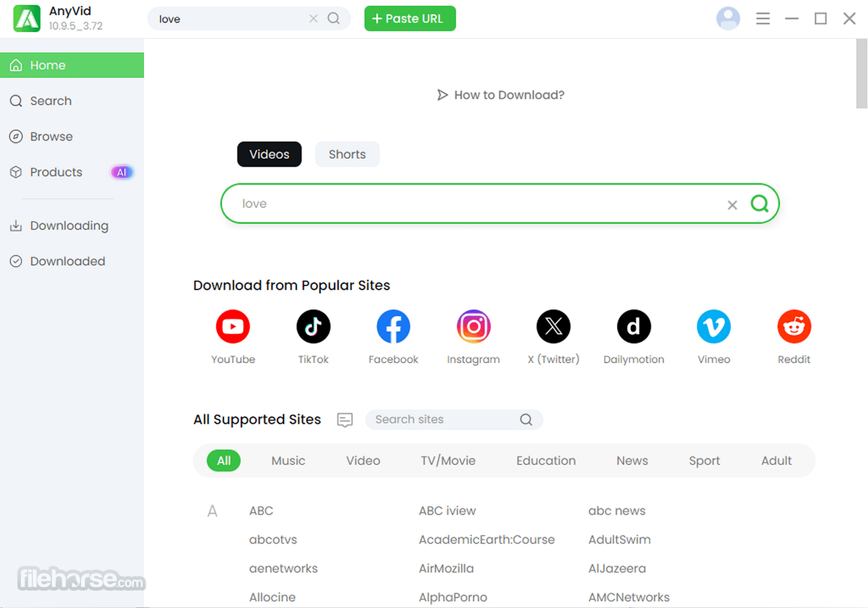The height and width of the screenshot is (608, 868).
Task: Open the abc news site link
Action: tap(617, 511)
